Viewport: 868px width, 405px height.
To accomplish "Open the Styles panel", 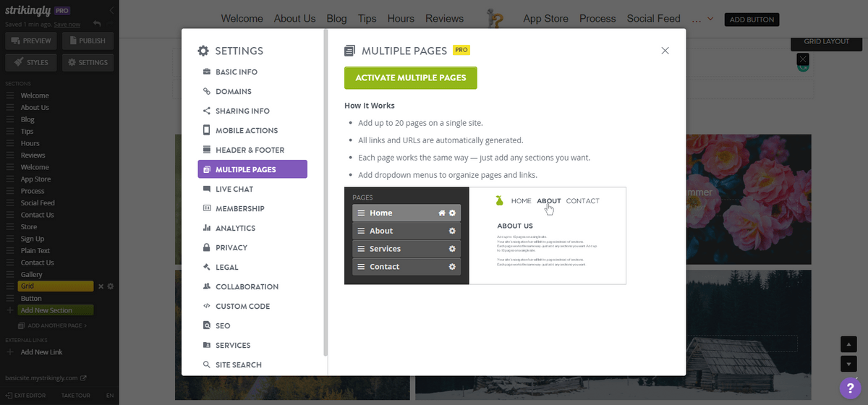I will coord(30,63).
